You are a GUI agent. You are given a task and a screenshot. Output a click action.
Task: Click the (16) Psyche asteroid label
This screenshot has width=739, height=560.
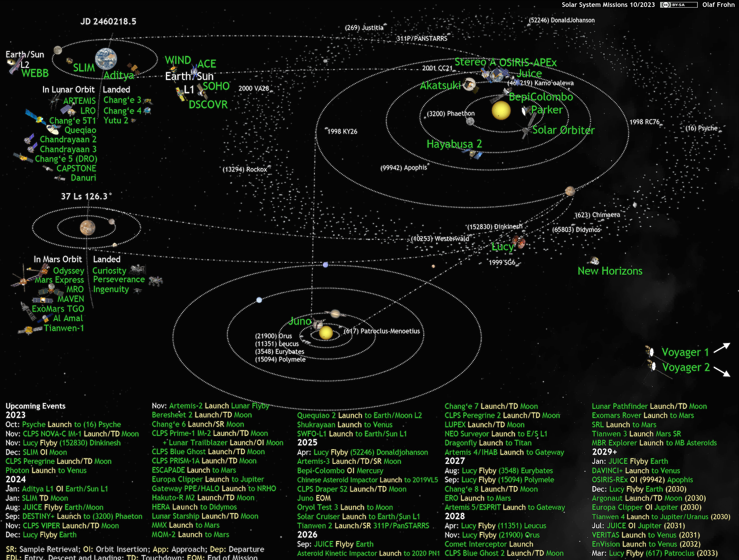coord(701,128)
